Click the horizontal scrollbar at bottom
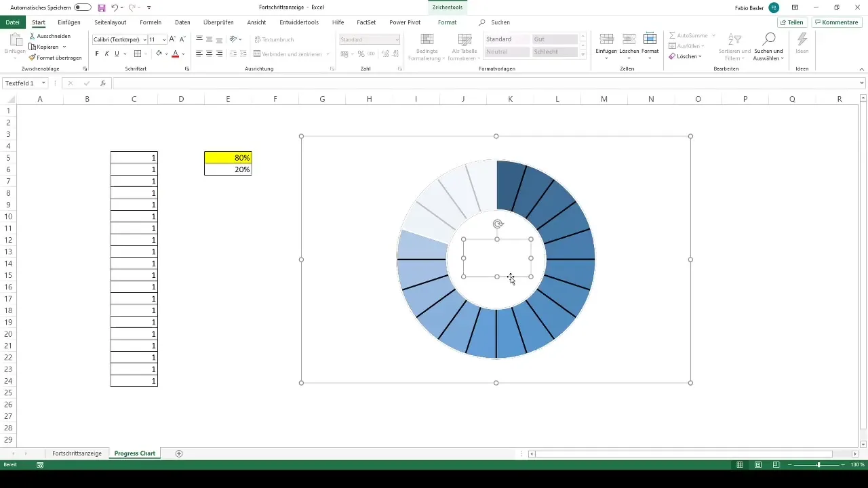Viewport: 868px width, 488px height. click(x=684, y=453)
